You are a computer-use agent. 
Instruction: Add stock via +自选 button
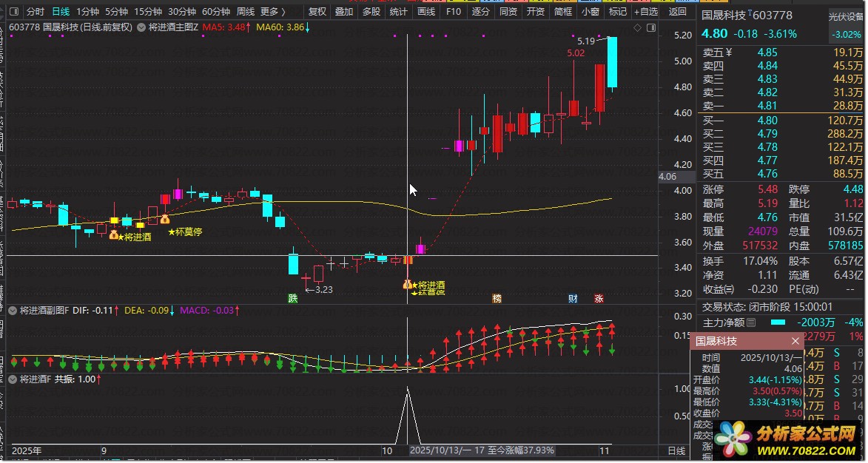coord(646,11)
